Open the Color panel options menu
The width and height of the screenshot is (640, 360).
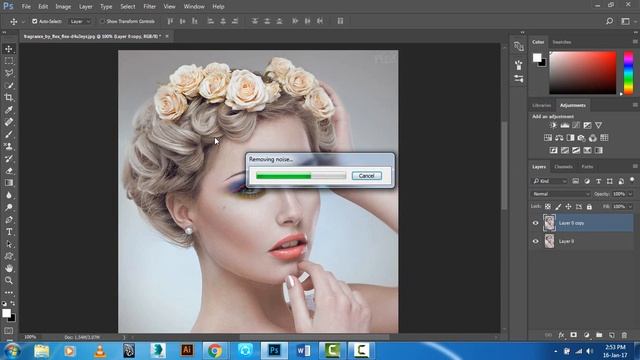[635, 42]
